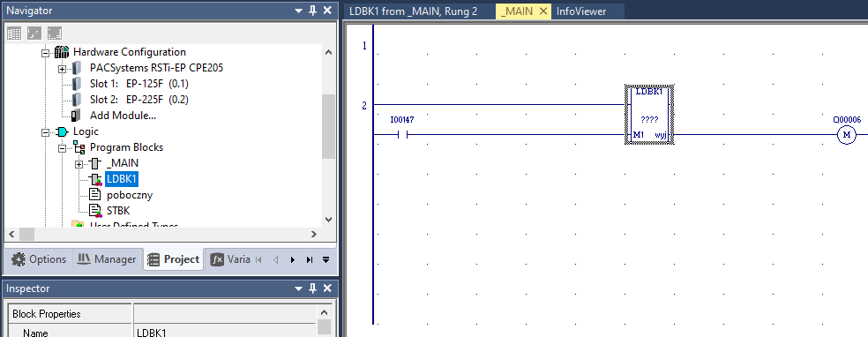Open the LDBK1 from _MAIN, Rung 2 tab
The width and height of the screenshot is (868, 337).
[x=413, y=11]
